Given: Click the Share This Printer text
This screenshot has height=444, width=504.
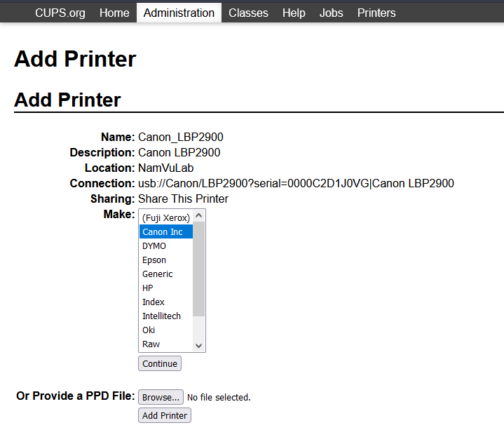Looking at the screenshot, I should (183, 199).
